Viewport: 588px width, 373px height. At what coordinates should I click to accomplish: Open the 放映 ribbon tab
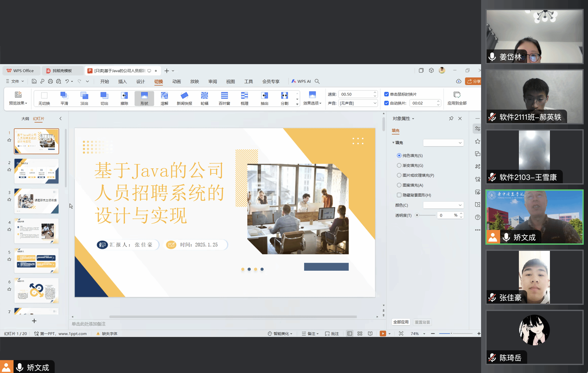pyautogui.click(x=194, y=81)
